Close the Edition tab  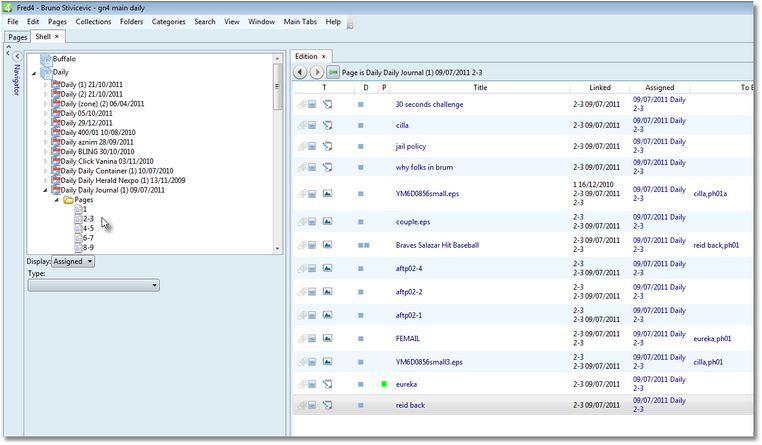coord(324,56)
